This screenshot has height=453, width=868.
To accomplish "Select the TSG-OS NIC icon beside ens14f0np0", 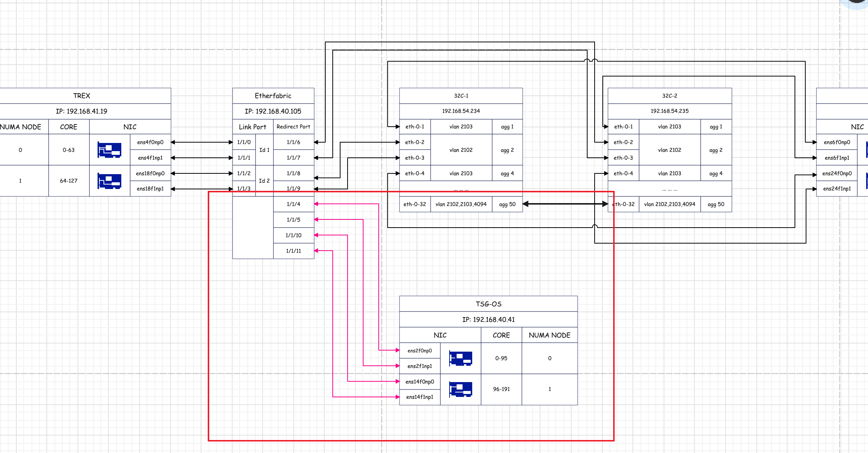I will click(x=460, y=390).
